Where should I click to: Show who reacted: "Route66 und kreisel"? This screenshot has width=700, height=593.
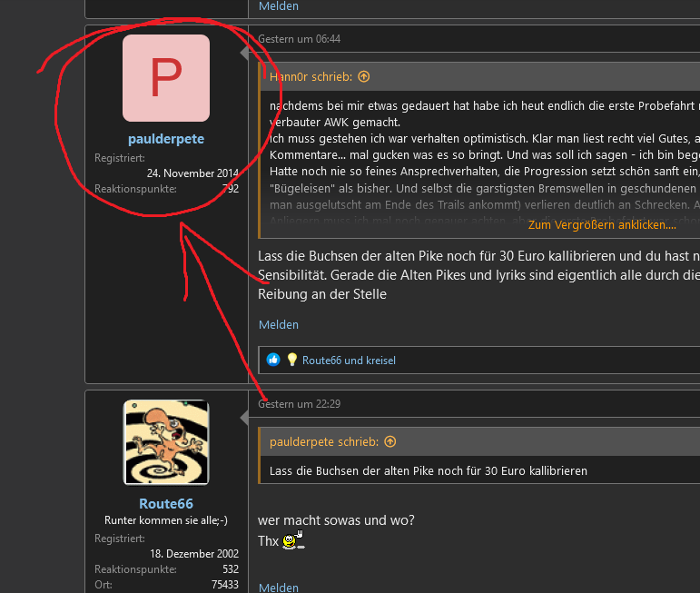click(349, 361)
